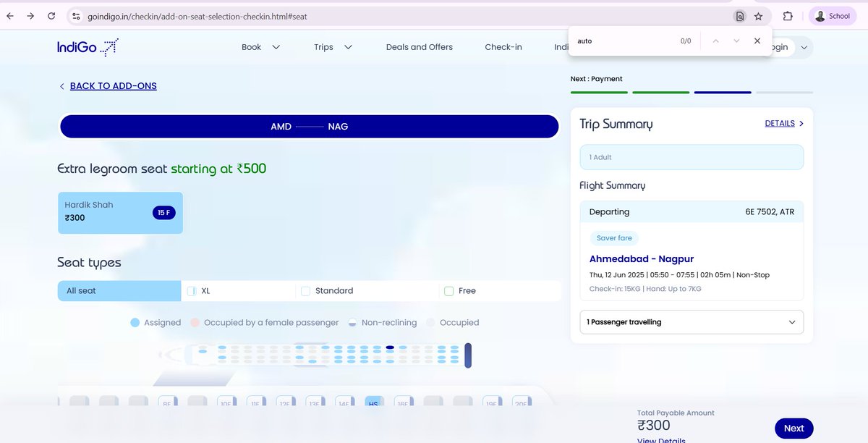Click the Non-reclining legend seat icon
The image size is (868, 443).
pos(352,323)
